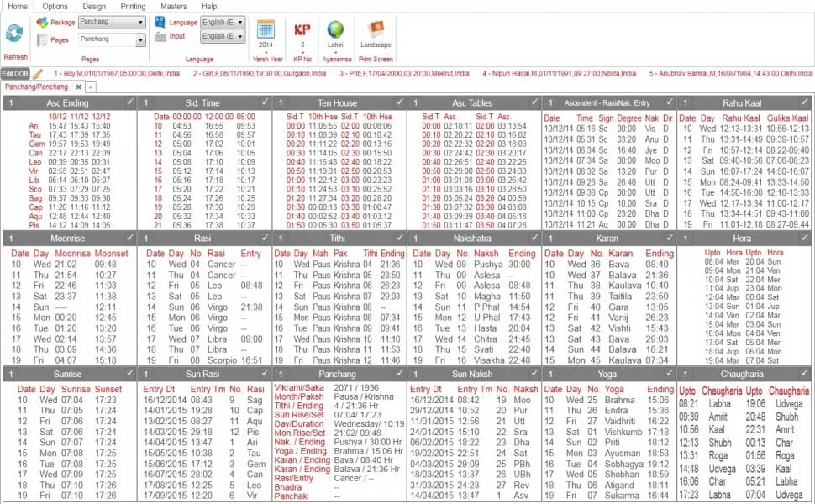
Task: Click Sukarma in Yoga table
Action: pyautogui.click(x=622, y=496)
